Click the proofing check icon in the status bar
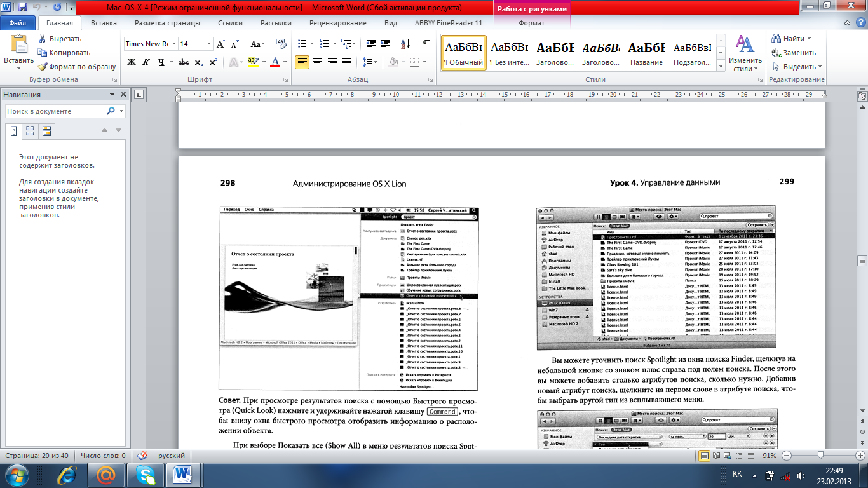Screen dimensions: 868x488 click(142, 456)
